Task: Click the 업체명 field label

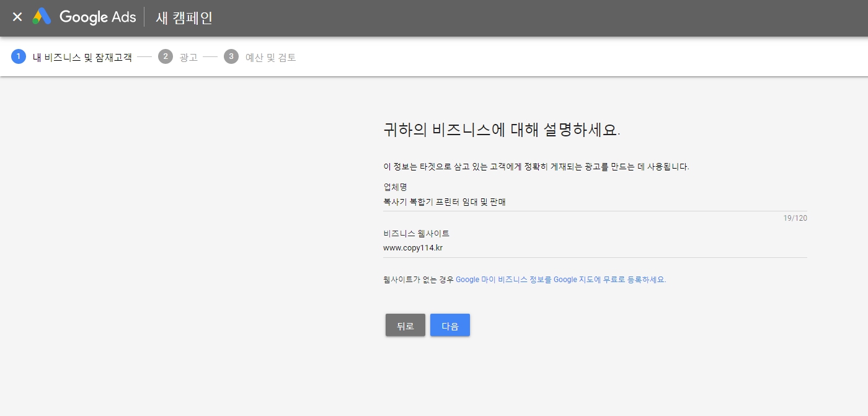Action: 395,187
